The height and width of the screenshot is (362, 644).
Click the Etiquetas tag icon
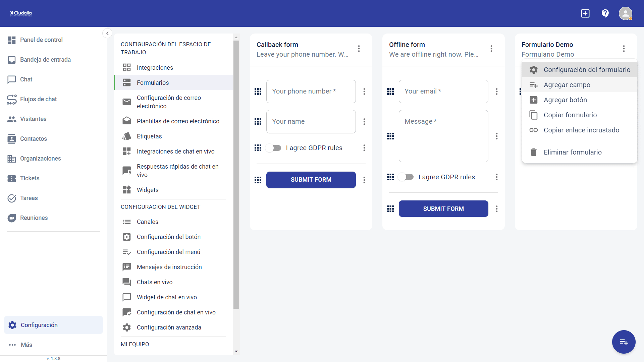[x=127, y=136]
